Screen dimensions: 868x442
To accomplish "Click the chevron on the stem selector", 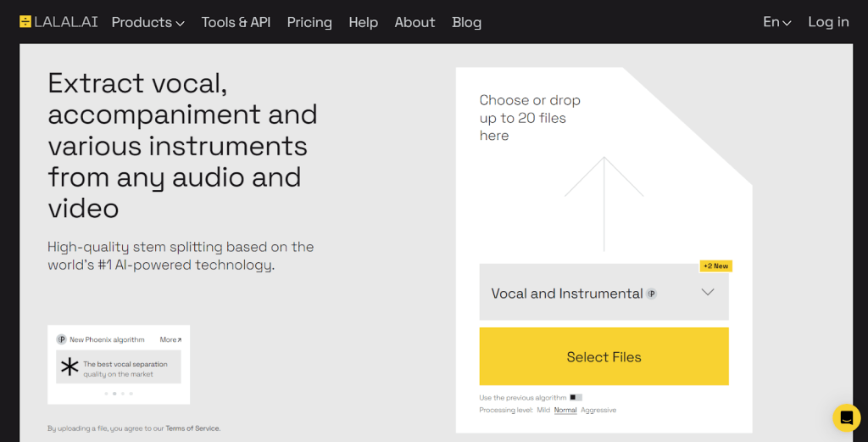I will click(708, 292).
